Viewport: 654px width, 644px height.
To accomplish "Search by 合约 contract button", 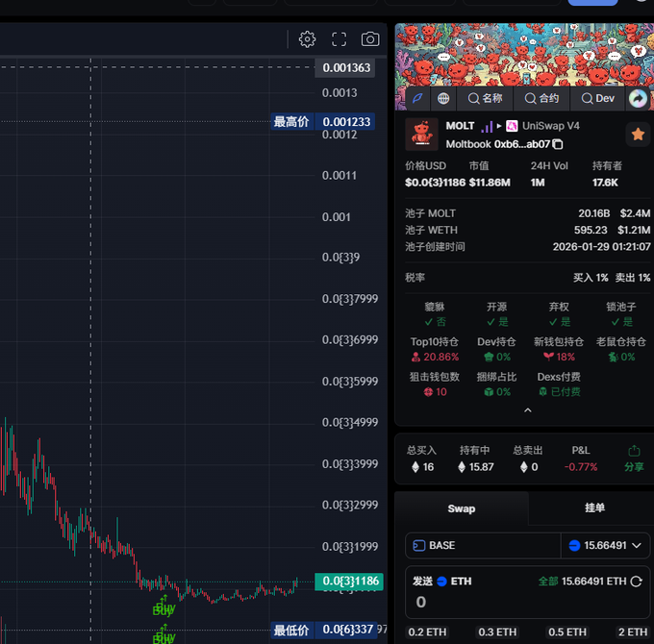I will [541, 98].
